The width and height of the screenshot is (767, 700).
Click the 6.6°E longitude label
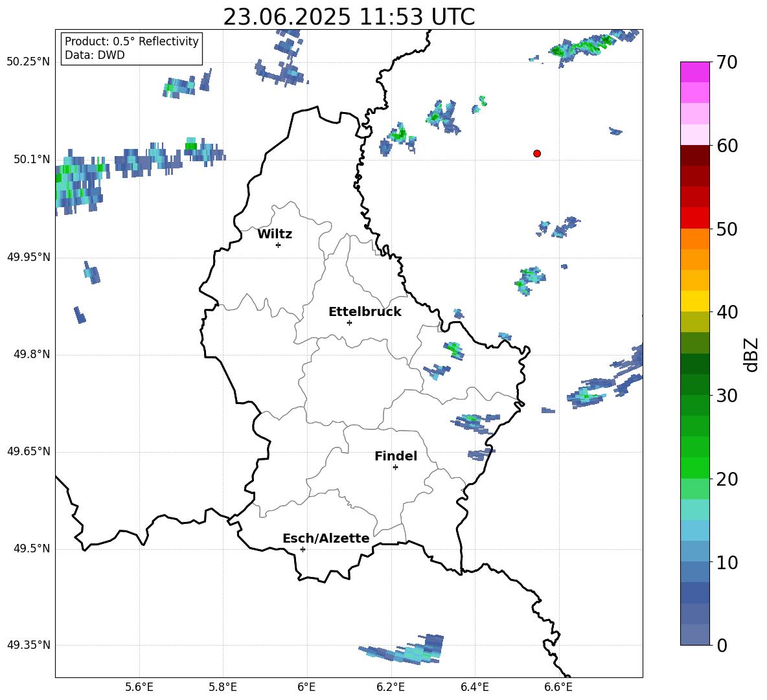[558, 688]
